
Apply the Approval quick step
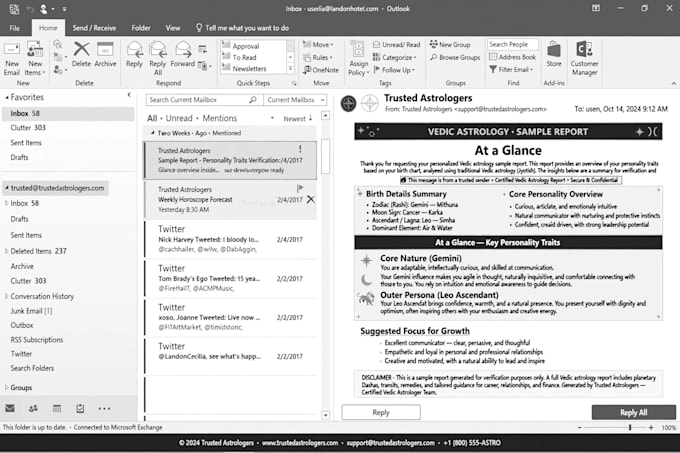tap(245, 46)
